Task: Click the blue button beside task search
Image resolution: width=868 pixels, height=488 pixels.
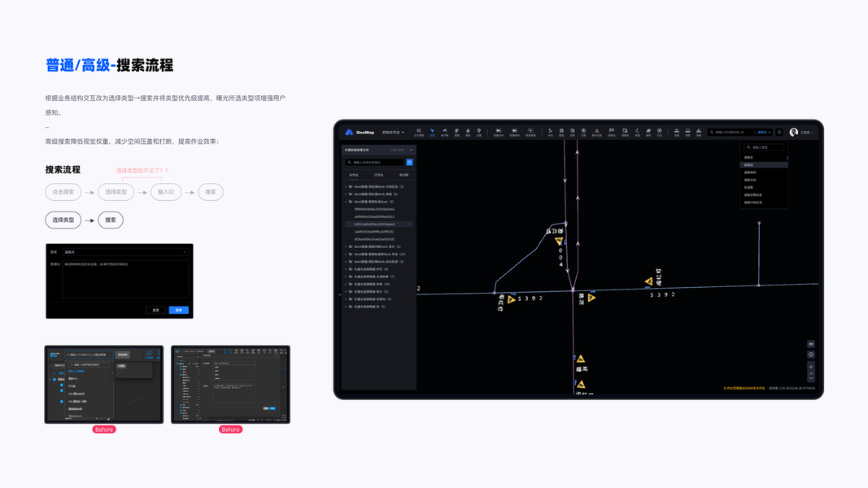Action: point(410,162)
